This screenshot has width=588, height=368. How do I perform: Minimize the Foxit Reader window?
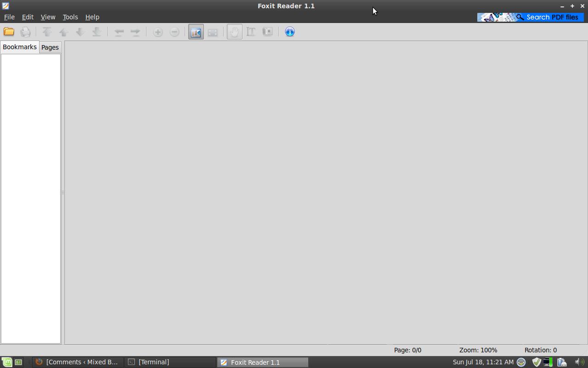coord(562,6)
